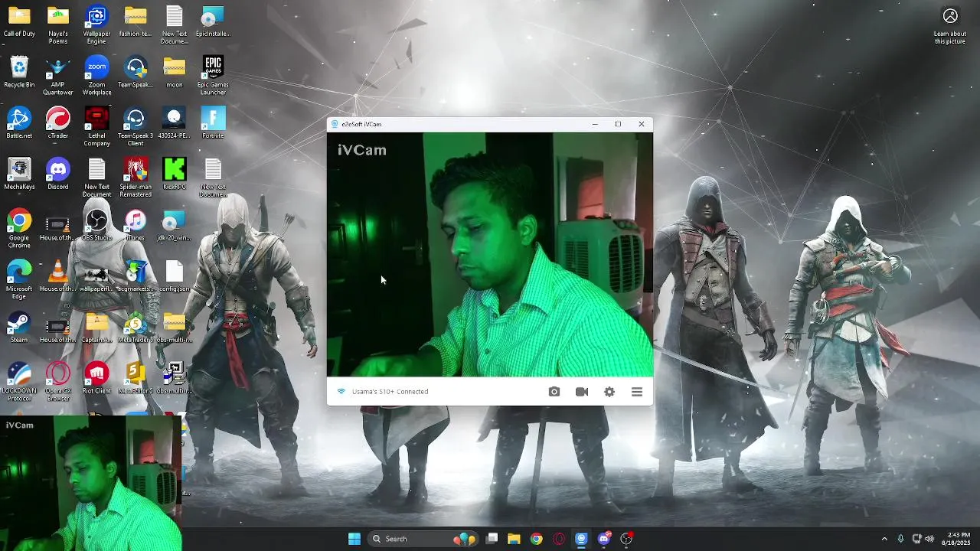Select the acgmarkets... desktop icon
This screenshot has width=980, height=551.
coord(136,276)
